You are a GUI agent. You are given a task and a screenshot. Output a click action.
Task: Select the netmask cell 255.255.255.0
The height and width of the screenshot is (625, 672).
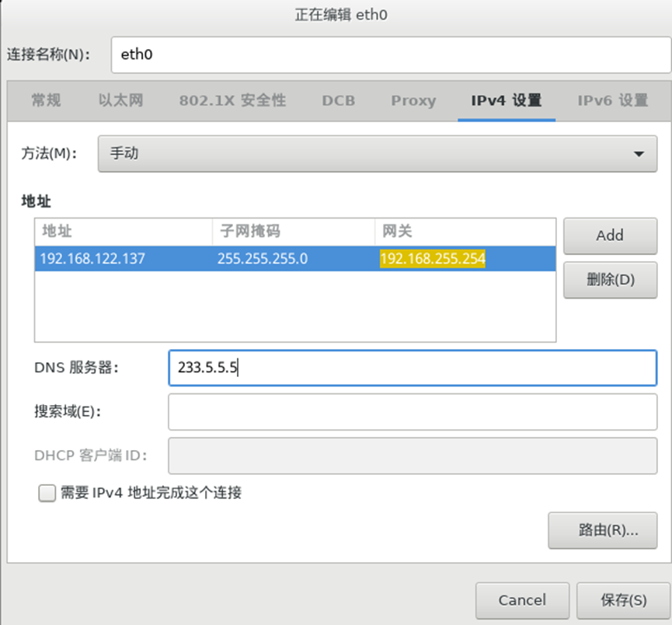[x=294, y=259]
